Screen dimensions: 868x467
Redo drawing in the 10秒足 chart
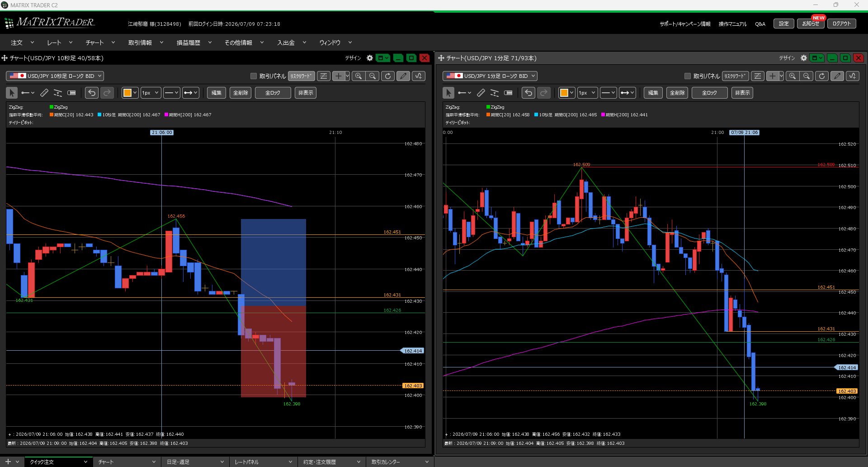pyautogui.click(x=107, y=93)
